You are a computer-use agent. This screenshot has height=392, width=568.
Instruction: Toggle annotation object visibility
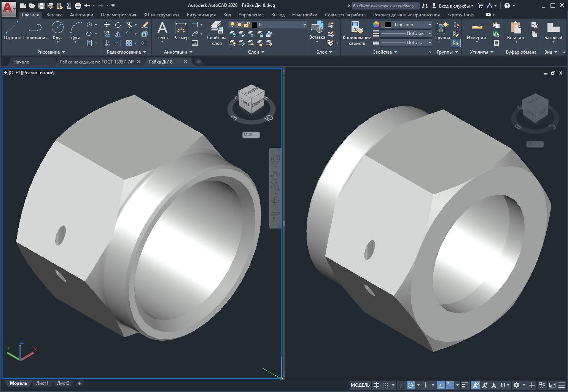(x=476, y=385)
